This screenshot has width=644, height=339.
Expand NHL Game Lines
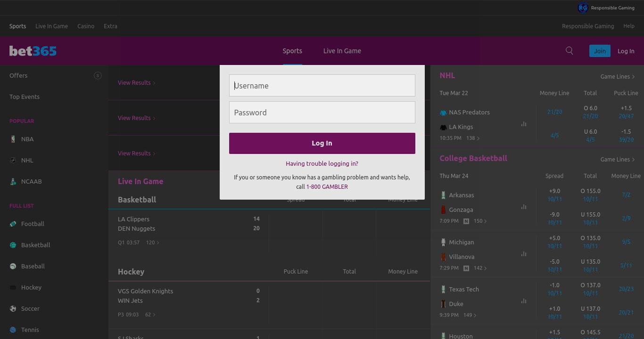point(618,76)
